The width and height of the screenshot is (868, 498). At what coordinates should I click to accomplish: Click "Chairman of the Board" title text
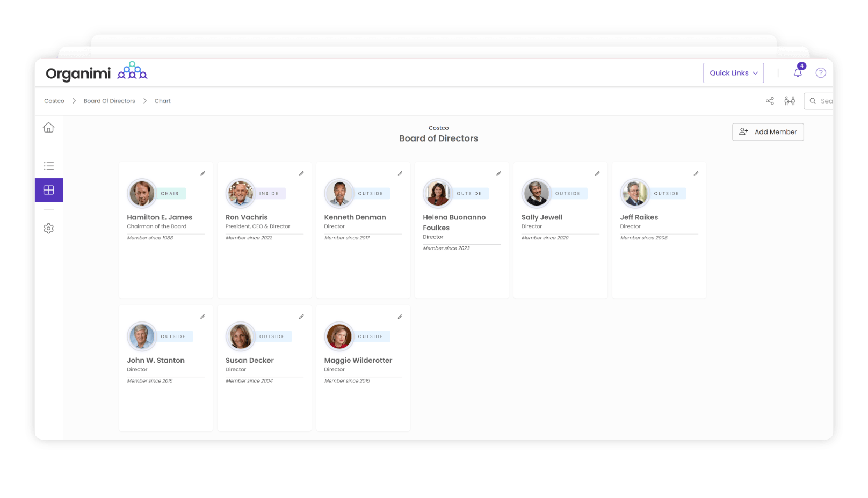(x=157, y=226)
